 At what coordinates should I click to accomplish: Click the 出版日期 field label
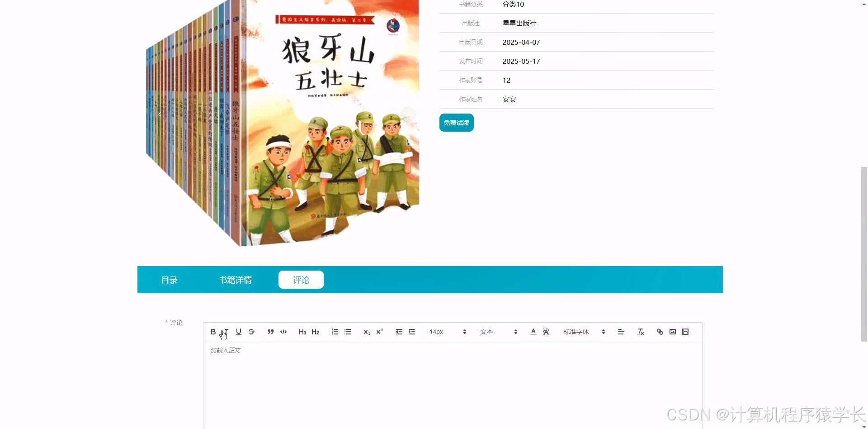pyautogui.click(x=471, y=42)
